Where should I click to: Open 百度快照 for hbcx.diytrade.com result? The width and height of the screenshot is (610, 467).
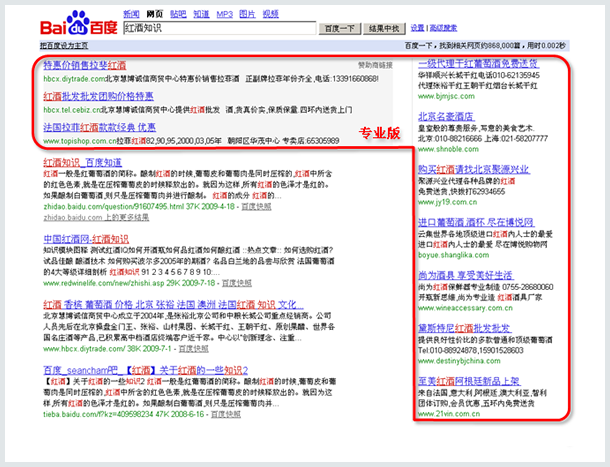click(x=193, y=349)
